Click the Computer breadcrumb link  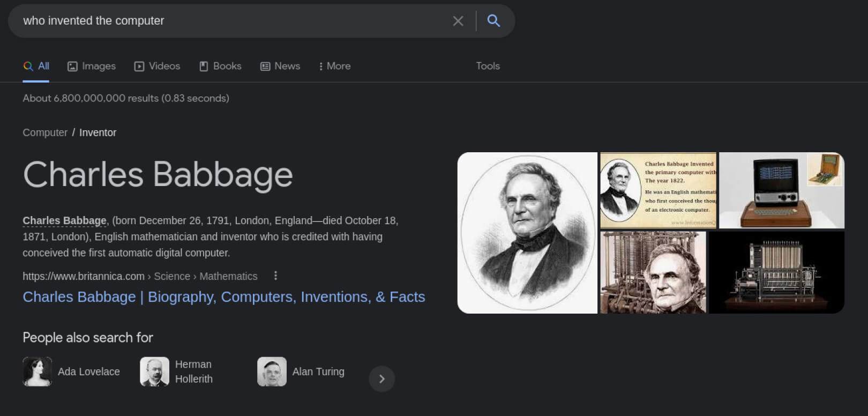click(x=45, y=132)
